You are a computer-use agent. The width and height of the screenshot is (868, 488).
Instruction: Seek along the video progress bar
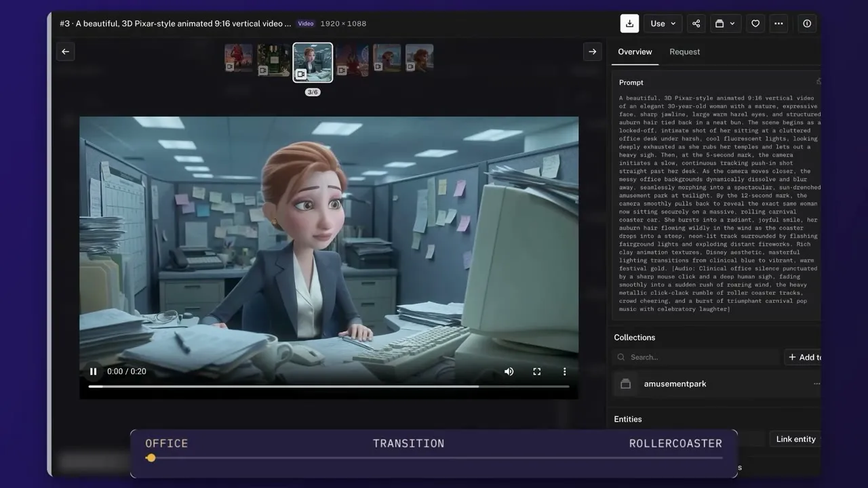pos(329,386)
